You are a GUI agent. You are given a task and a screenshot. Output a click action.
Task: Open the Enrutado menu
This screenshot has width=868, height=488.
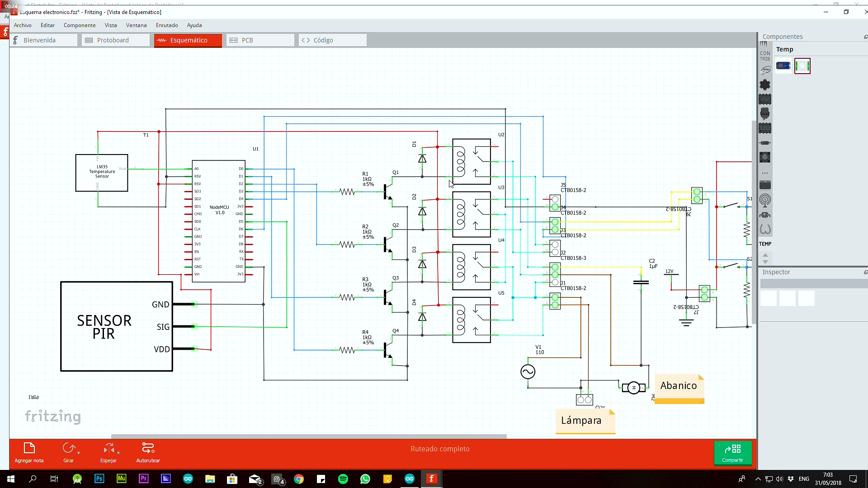tap(167, 25)
